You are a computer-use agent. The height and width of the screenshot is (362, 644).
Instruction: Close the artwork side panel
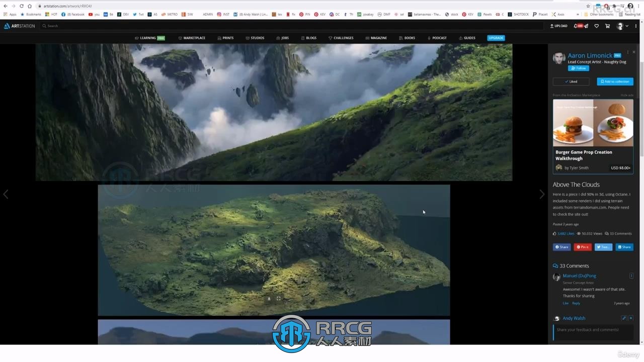point(634,52)
